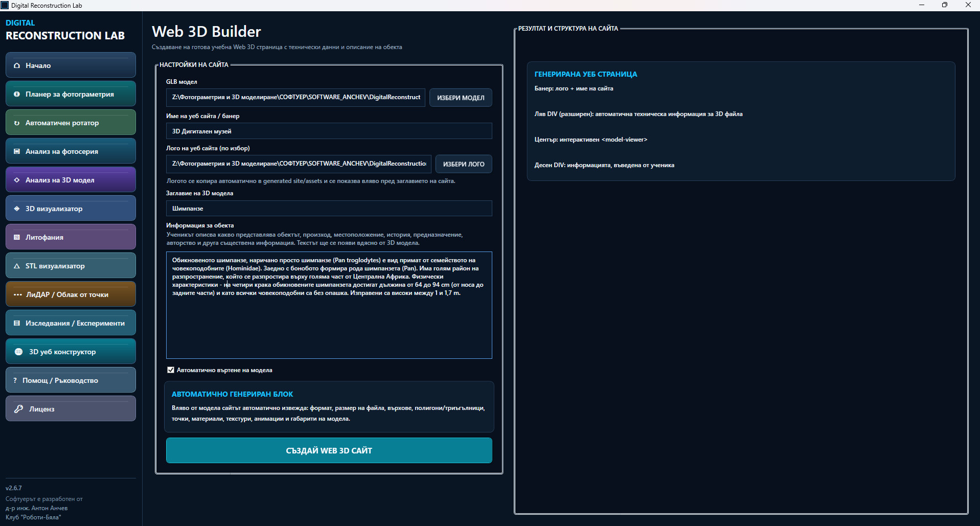Click the 'Банер: лого + име на сайта' line

[574, 88]
